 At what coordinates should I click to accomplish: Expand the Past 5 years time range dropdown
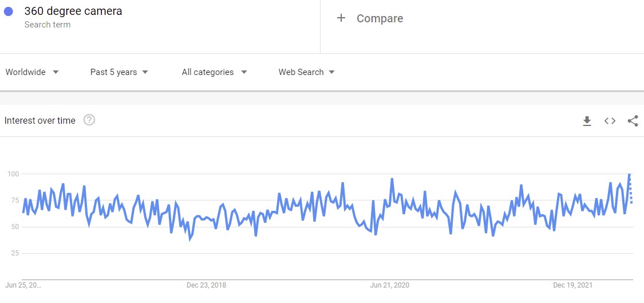[119, 72]
